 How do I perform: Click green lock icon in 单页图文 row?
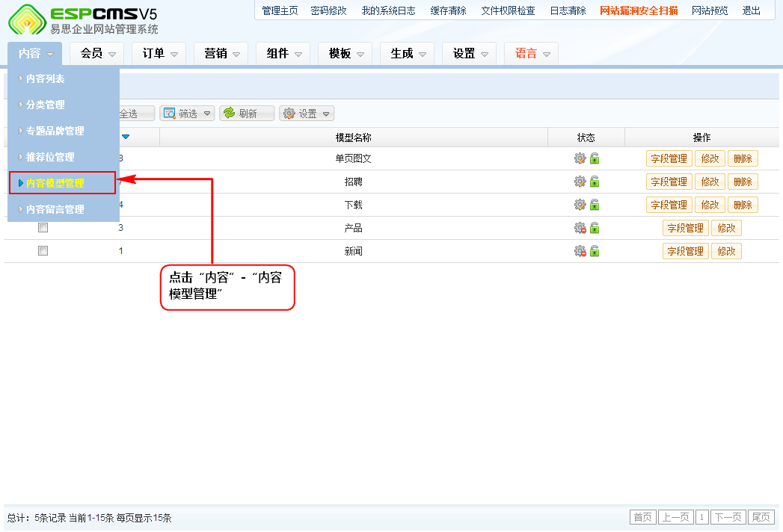pyautogui.click(x=595, y=158)
